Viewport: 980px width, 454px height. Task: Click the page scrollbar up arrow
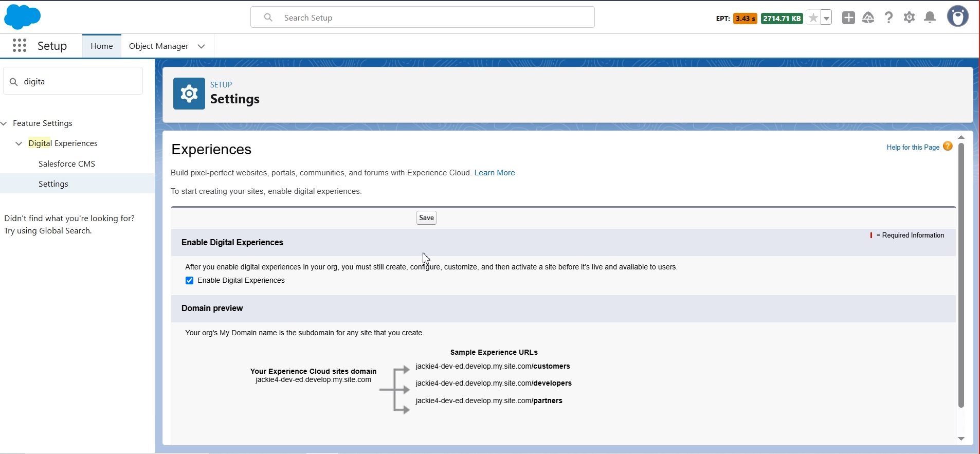[x=961, y=137]
